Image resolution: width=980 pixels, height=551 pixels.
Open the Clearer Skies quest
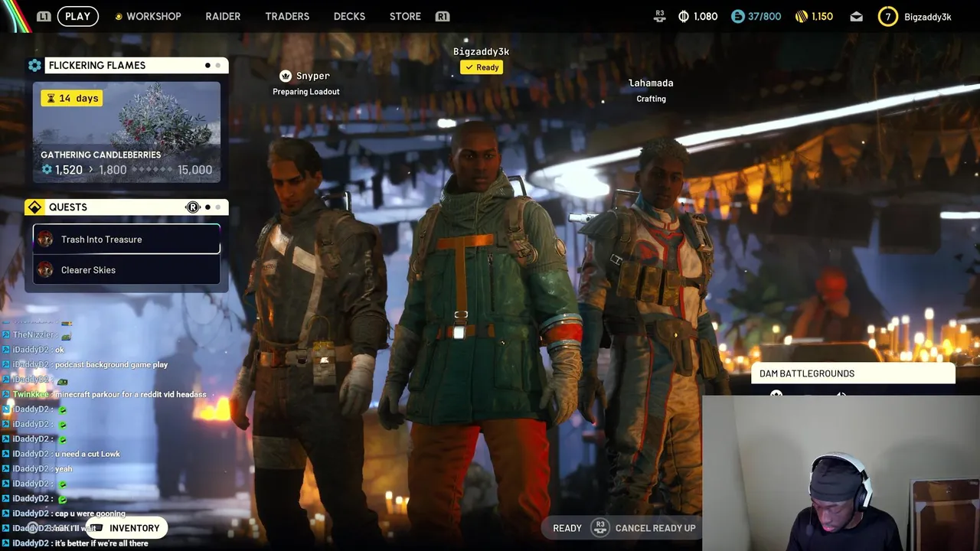pos(126,269)
